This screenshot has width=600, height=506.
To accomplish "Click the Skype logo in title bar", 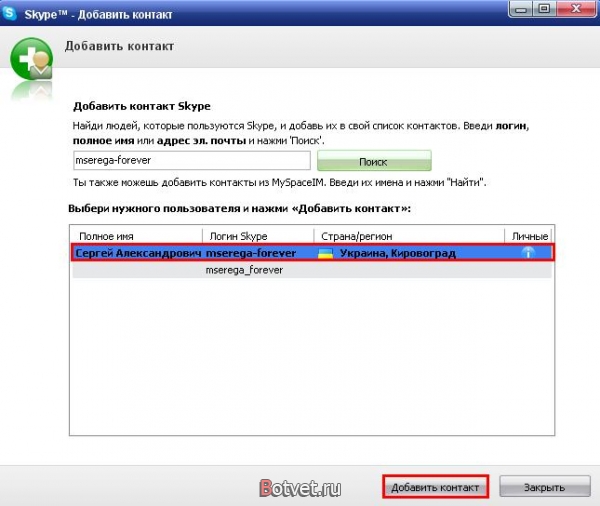I will coord(9,13).
